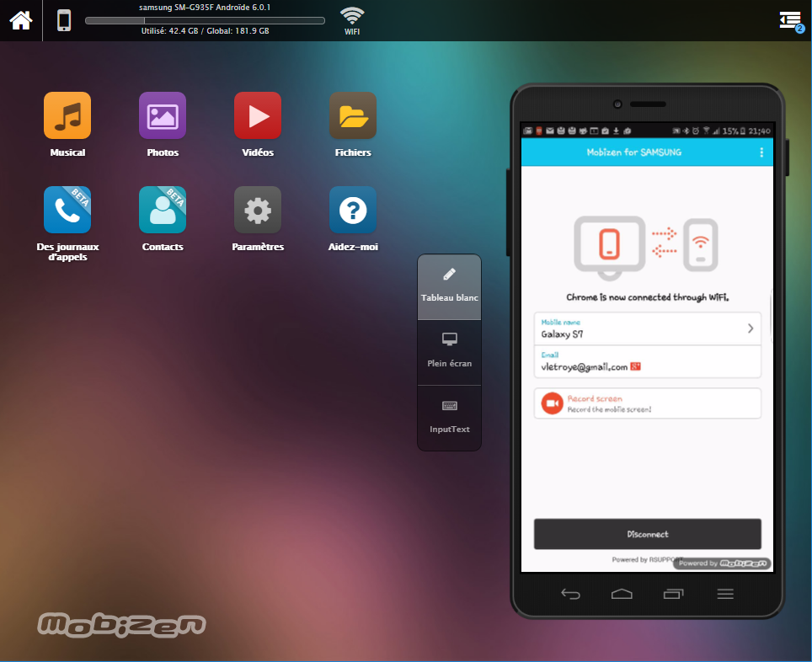
Task: Click the "Powered by Mobizen" badge
Action: (x=722, y=563)
